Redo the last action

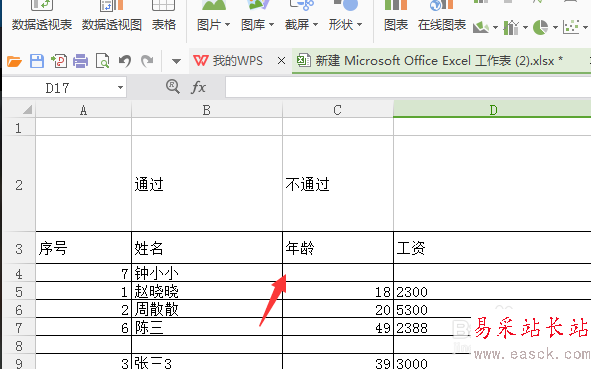(x=147, y=61)
